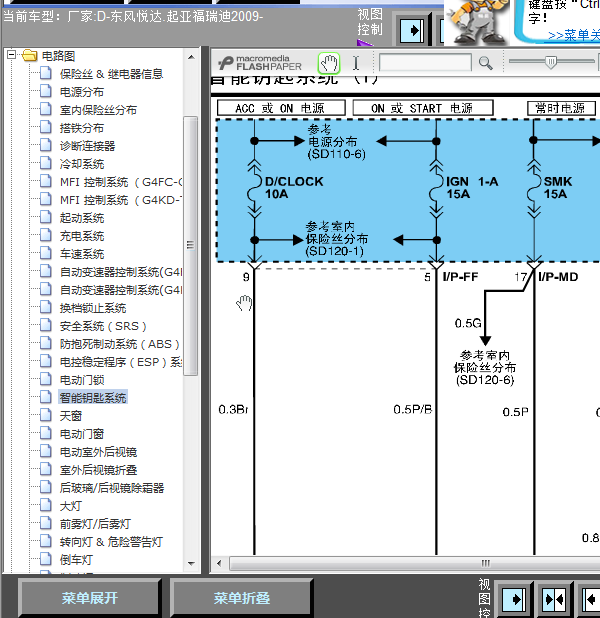Click the document icon beside 电动门锁
600x618 pixels.
click(x=46, y=380)
